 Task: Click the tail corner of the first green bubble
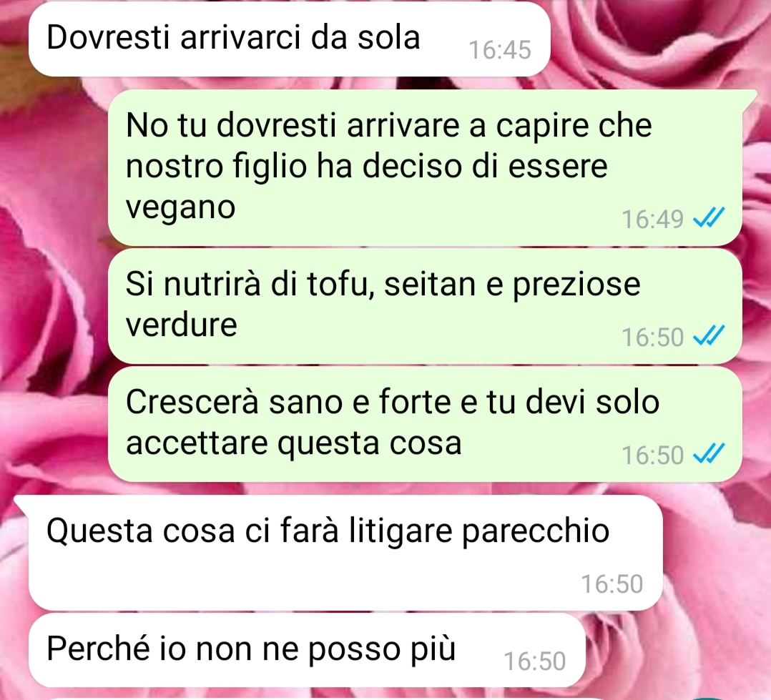750,97
